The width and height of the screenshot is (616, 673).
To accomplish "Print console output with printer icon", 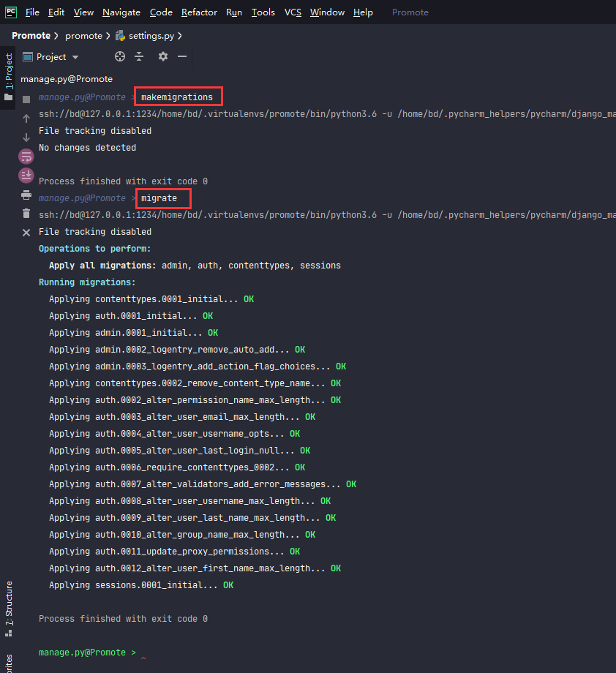I will coord(26,195).
